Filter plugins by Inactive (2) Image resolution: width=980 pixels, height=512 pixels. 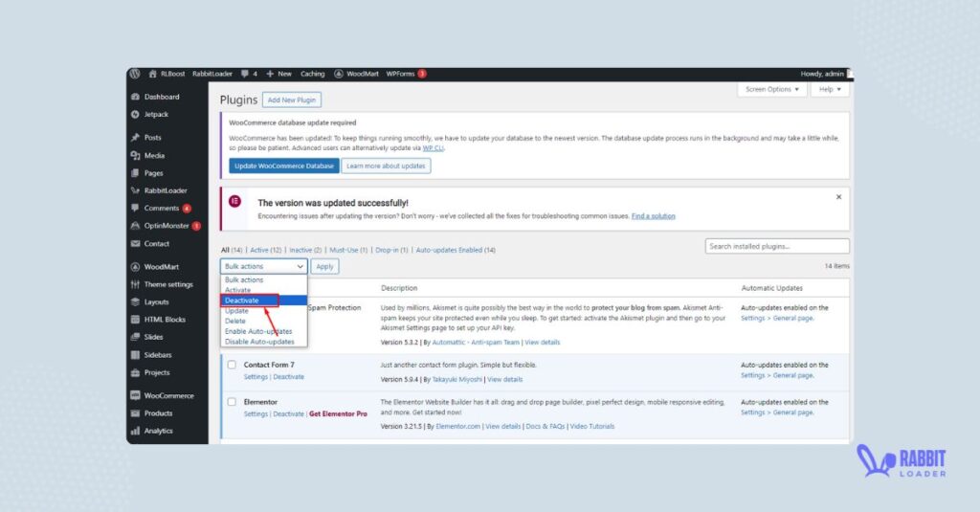(x=305, y=250)
